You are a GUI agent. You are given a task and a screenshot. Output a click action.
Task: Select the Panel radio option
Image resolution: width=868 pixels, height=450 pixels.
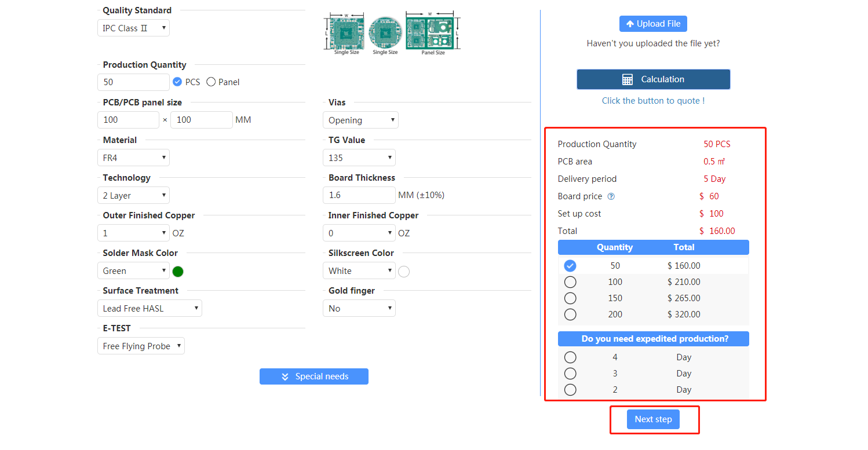(x=211, y=82)
